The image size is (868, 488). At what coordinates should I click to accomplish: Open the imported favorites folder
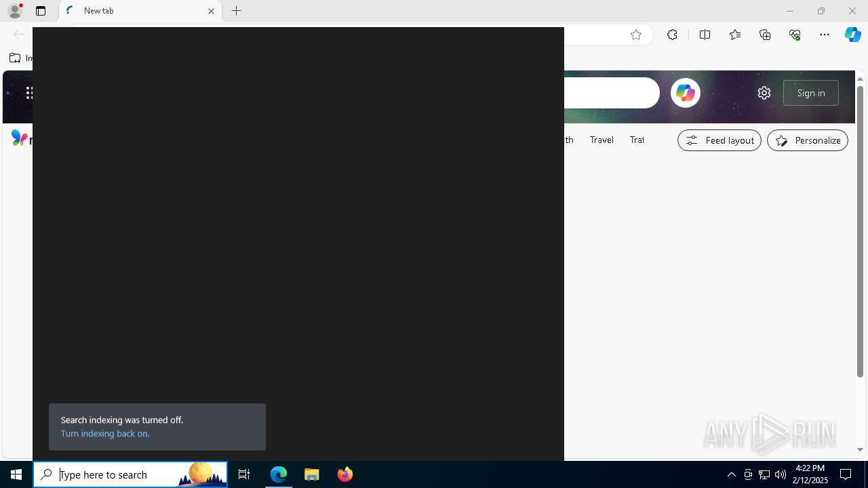click(20, 58)
